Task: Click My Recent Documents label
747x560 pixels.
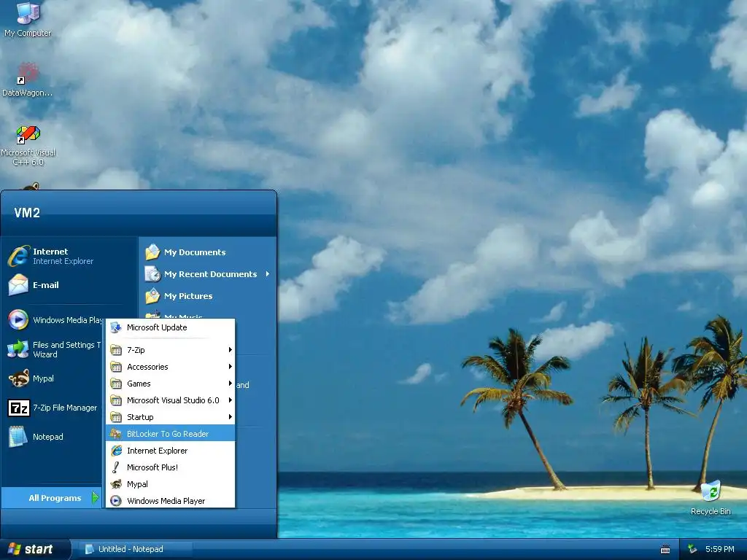Action: pos(210,274)
